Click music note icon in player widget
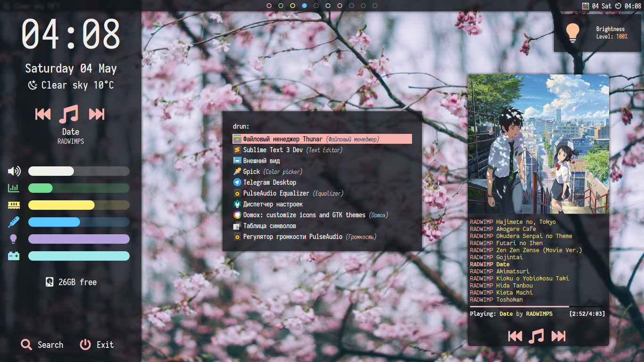The width and height of the screenshot is (644, 362). coord(536,336)
